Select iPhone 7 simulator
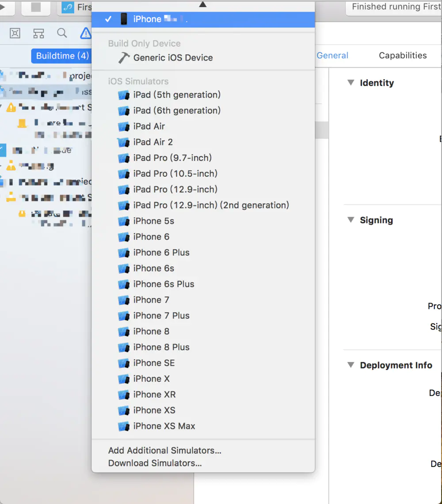Image resolution: width=442 pixels, height=504 pixels. pyautogui.click(x=203, y=299)
